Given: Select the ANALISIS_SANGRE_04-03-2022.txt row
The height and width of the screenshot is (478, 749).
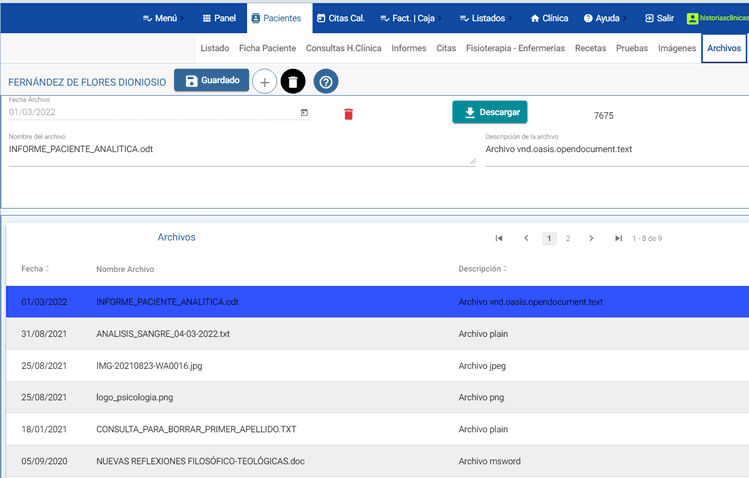Looking at the screenshot, I should coord(163,334).
